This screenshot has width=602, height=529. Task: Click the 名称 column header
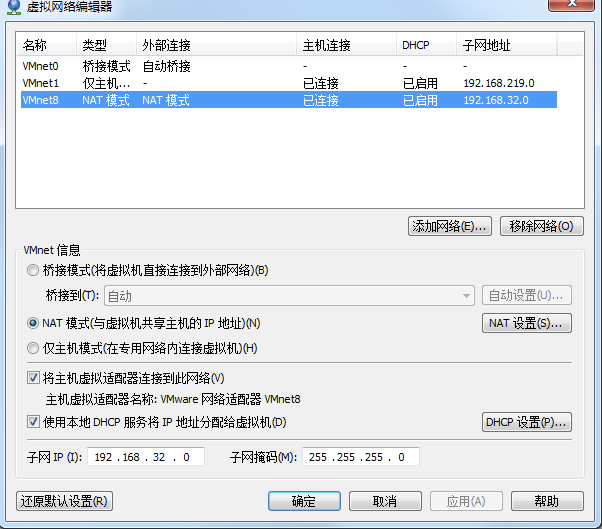(46, 45)
